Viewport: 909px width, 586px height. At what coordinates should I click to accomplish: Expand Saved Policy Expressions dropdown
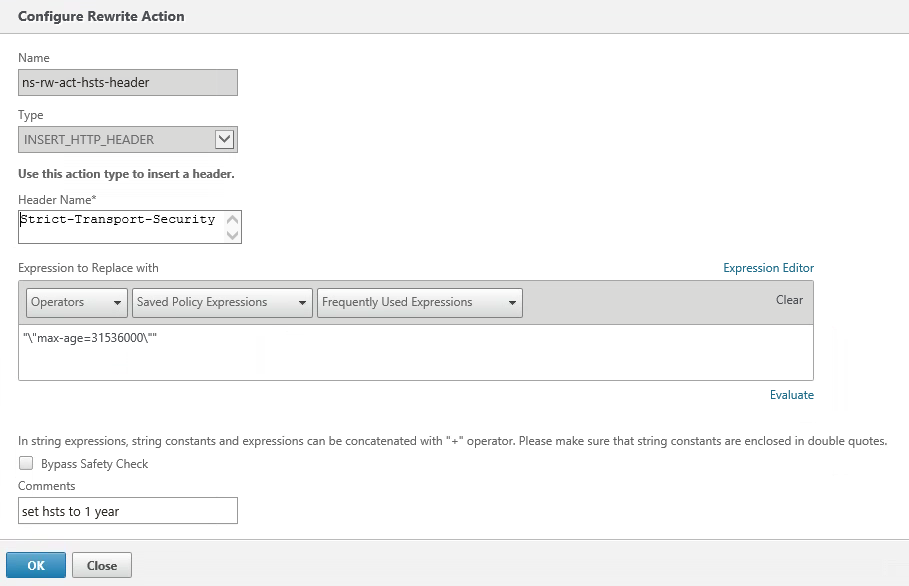[x=222, y=303]
